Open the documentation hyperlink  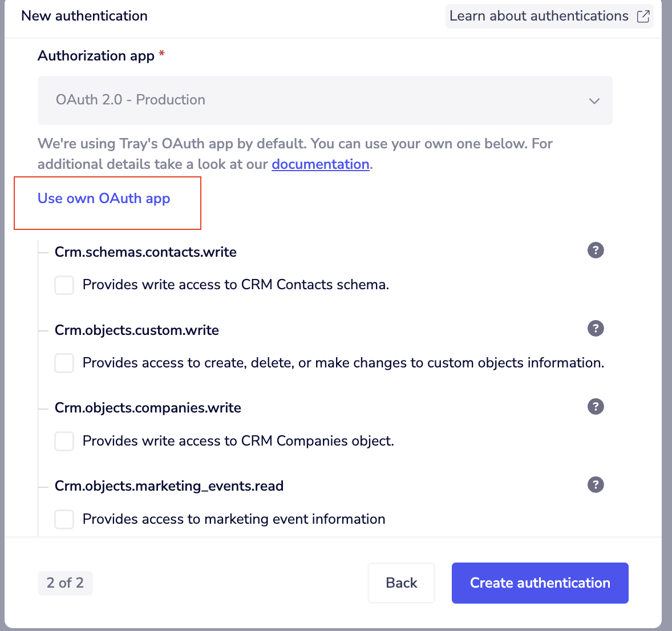tap(320, 164)
